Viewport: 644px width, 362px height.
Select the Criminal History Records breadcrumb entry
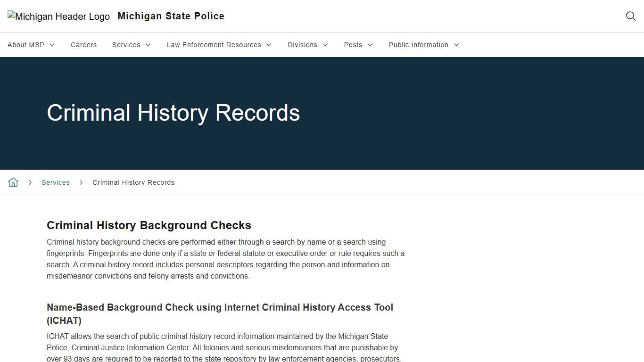(x=133, y=182)
